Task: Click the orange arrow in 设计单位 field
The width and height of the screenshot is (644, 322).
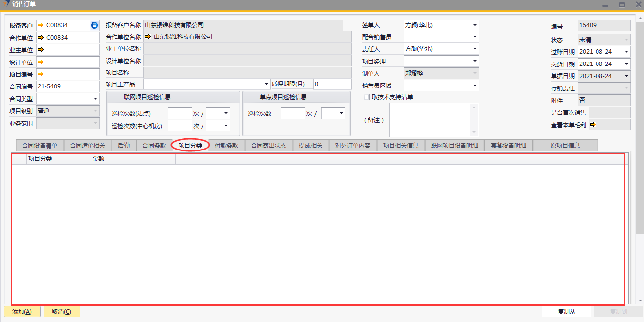Action: [41, 62]
